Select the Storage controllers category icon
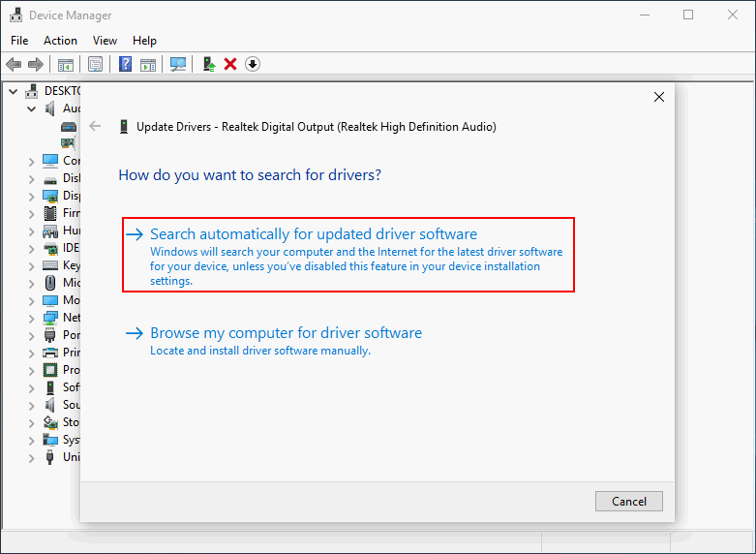756x554 pixels. coord(50,422)
